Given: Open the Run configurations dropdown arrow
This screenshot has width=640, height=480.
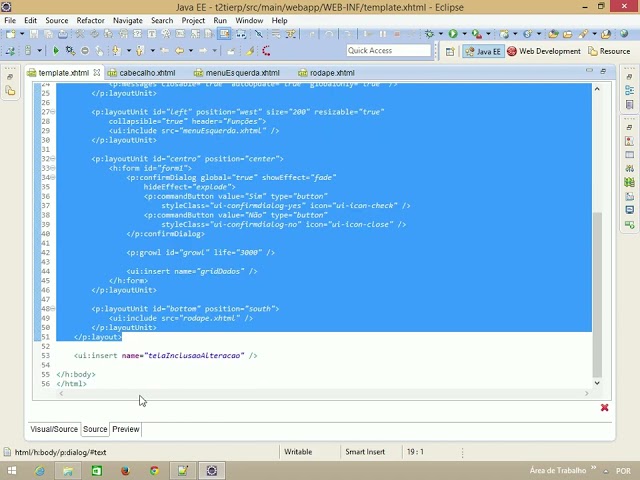Looking at the screenshot, I should (x=464, y=34).
